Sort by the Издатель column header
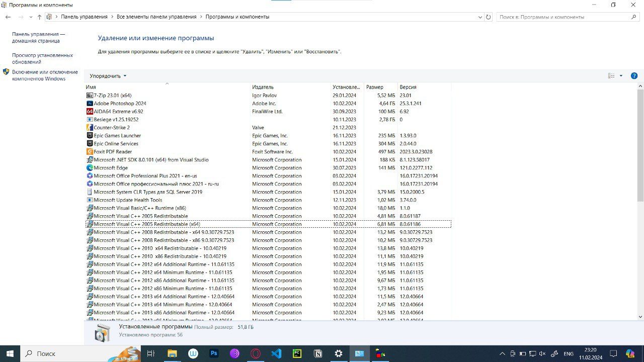Viewport: 644px width, 362px height. pyautogui.click(x=291, y=87)
